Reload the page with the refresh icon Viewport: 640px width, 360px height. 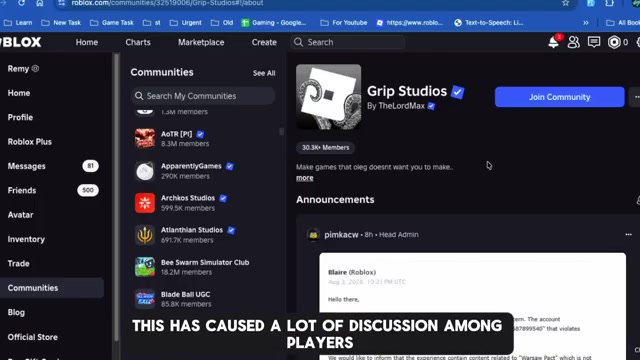(21, 3)
